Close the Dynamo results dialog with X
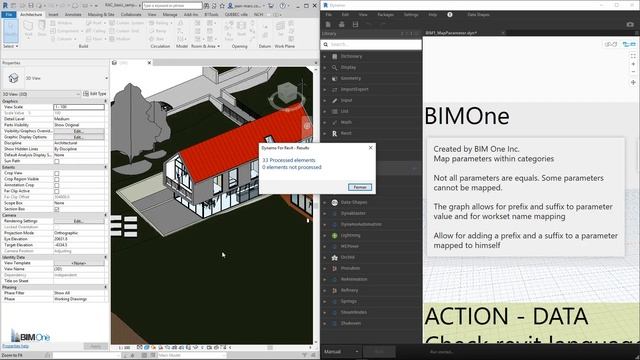The image size is (640, 360). coord(371,148)
